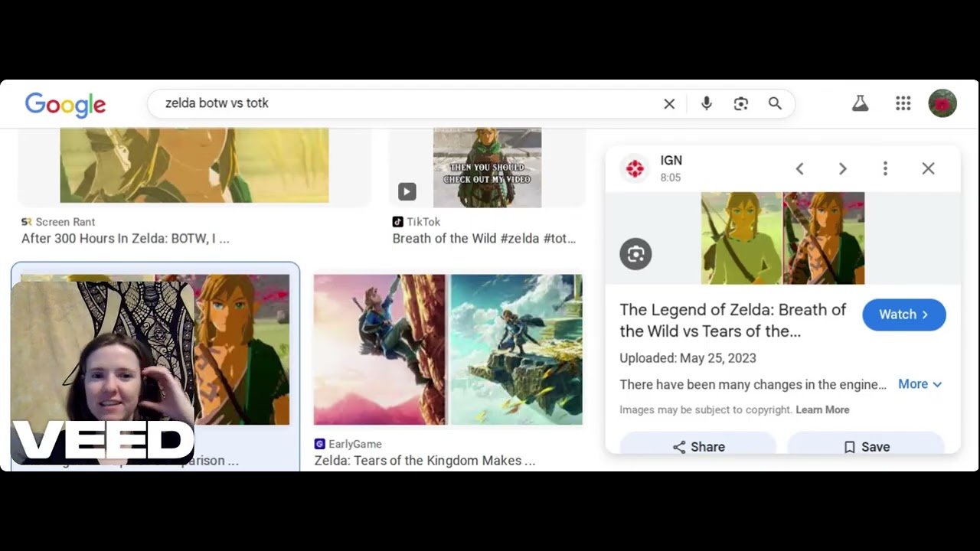Screen dimensions: 980x551
Task: Click the Watch button
Action: pyautogui.click(x=904, y=315)
